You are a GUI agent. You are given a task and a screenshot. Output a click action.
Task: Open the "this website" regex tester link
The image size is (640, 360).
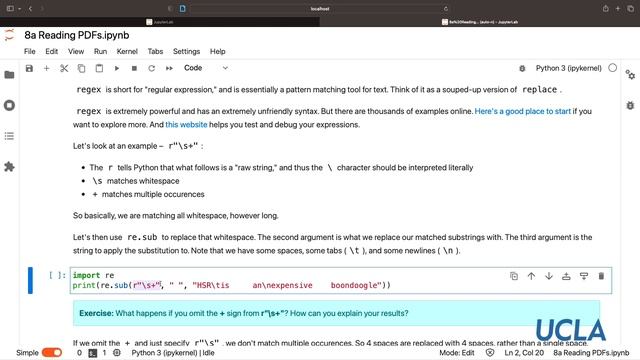186,124
